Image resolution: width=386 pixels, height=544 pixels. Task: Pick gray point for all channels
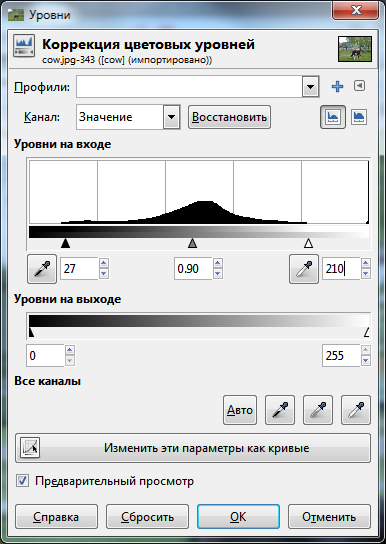(x=318, y=410)
